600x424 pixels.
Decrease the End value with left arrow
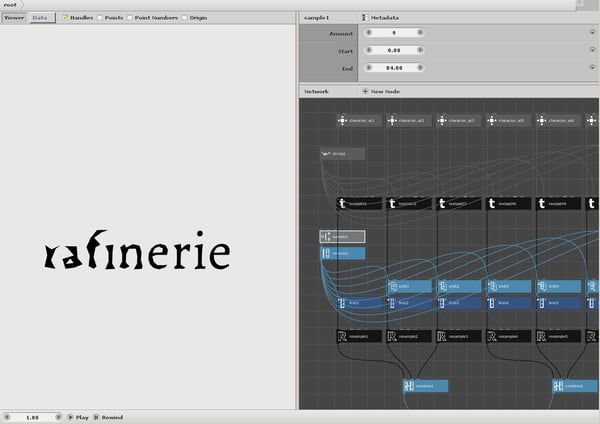point(368,68)
